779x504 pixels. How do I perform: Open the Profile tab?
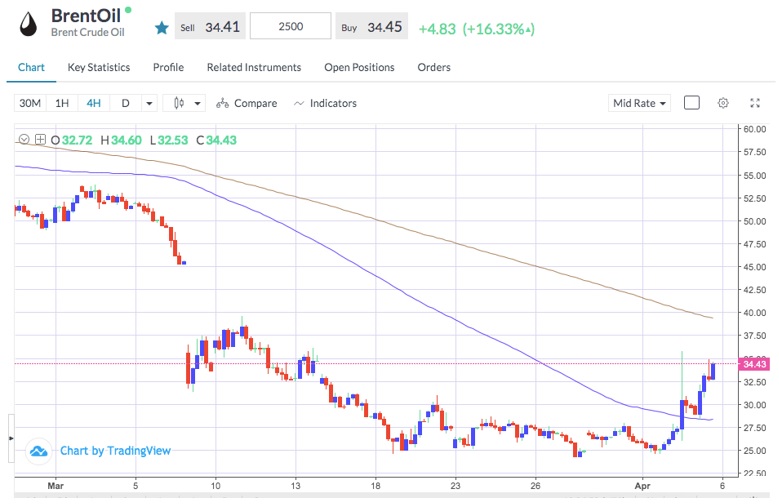pos(168,67)
